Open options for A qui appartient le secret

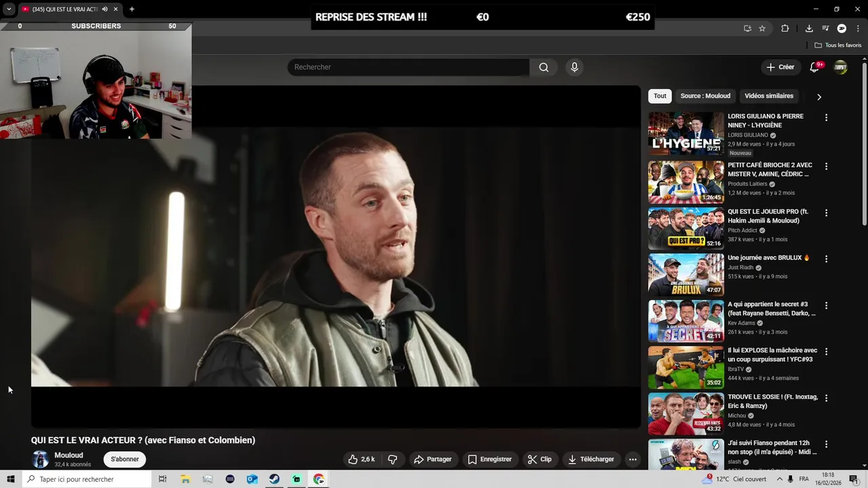pos(826,305)
